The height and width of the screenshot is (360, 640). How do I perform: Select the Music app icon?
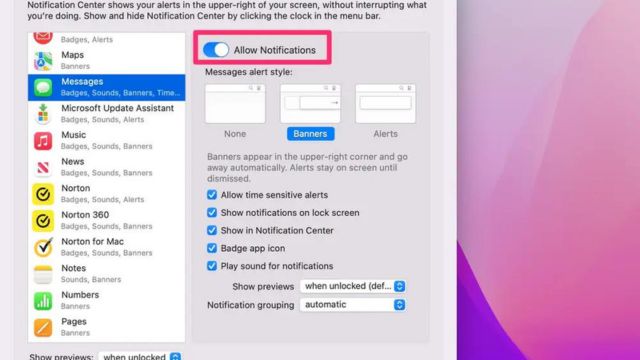pos(43,141)
